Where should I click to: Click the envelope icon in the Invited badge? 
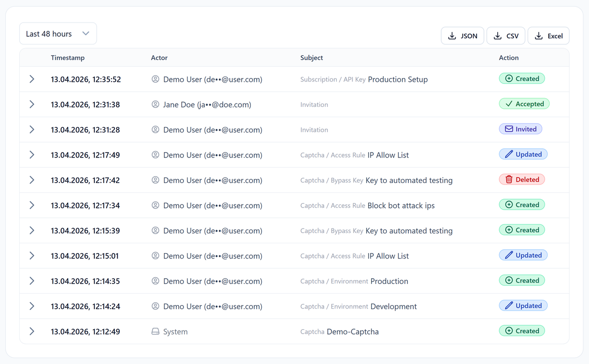click(509, 129)
